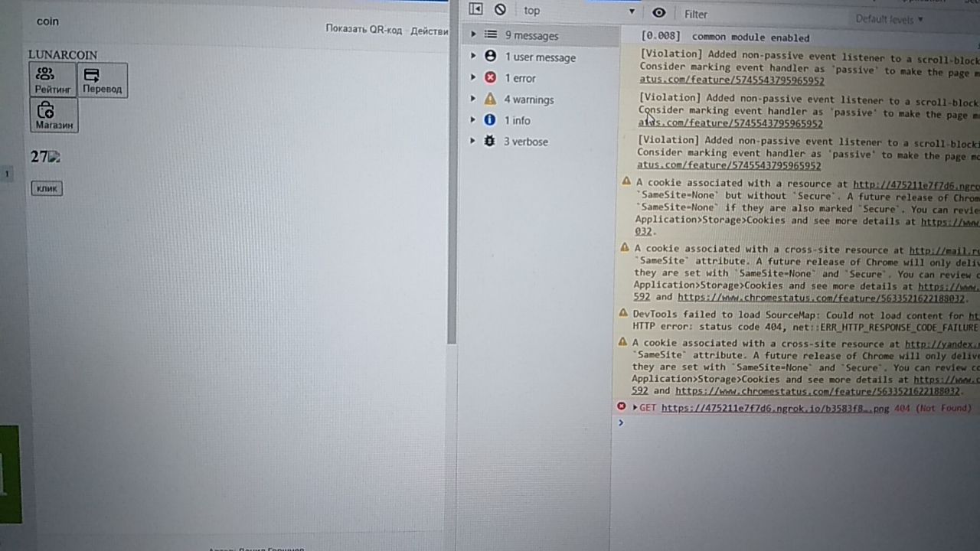Open the yandex cookie warning link
The height and width of the screenshot is (551, 980).
942,345
